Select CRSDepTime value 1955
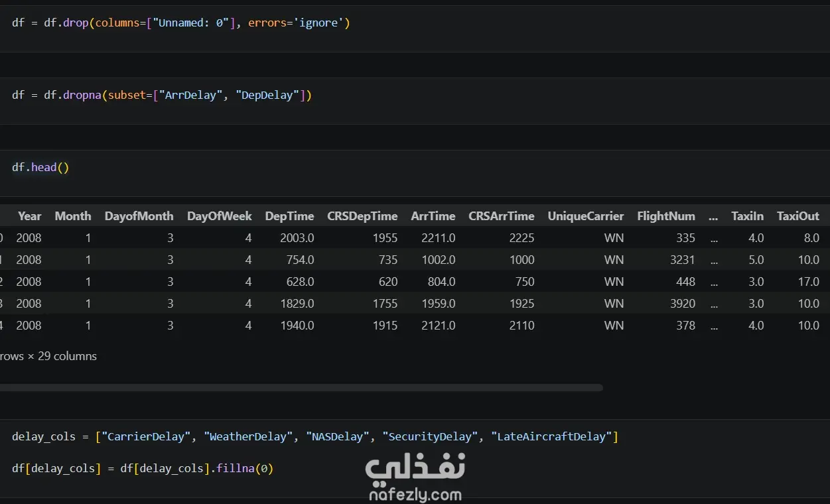The width and height of the screenshot is (830, 504). [x=385, y=238]
